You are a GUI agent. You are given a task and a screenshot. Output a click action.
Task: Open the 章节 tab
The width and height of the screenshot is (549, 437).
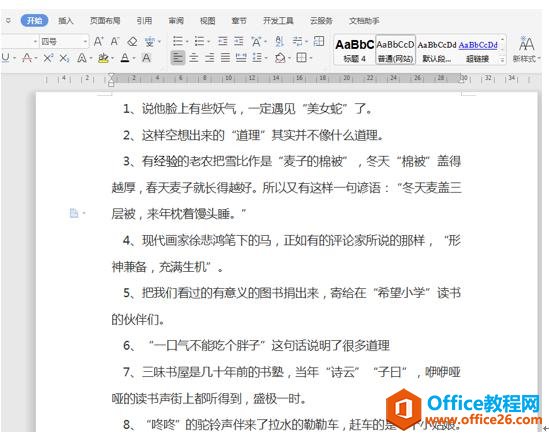(239, 21)
